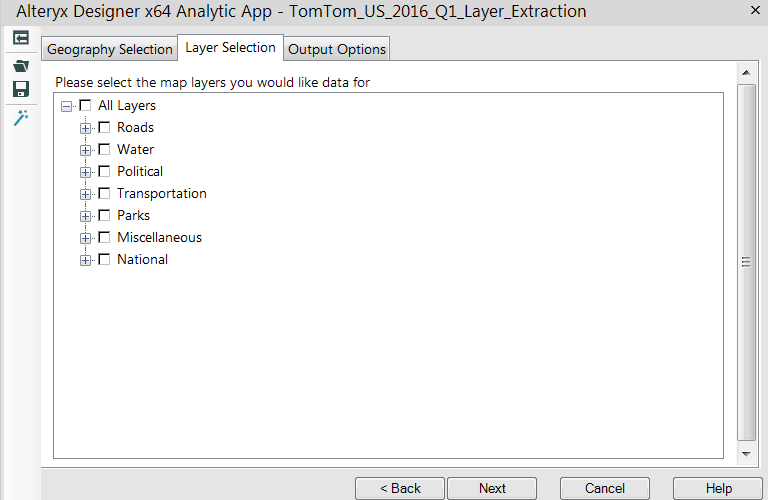Click the < Back button
Screen dimensions: 768x500
tap(400, 488)
